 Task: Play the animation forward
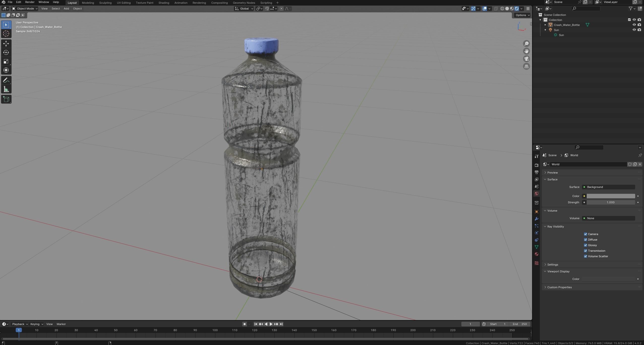tap(271, 324)
